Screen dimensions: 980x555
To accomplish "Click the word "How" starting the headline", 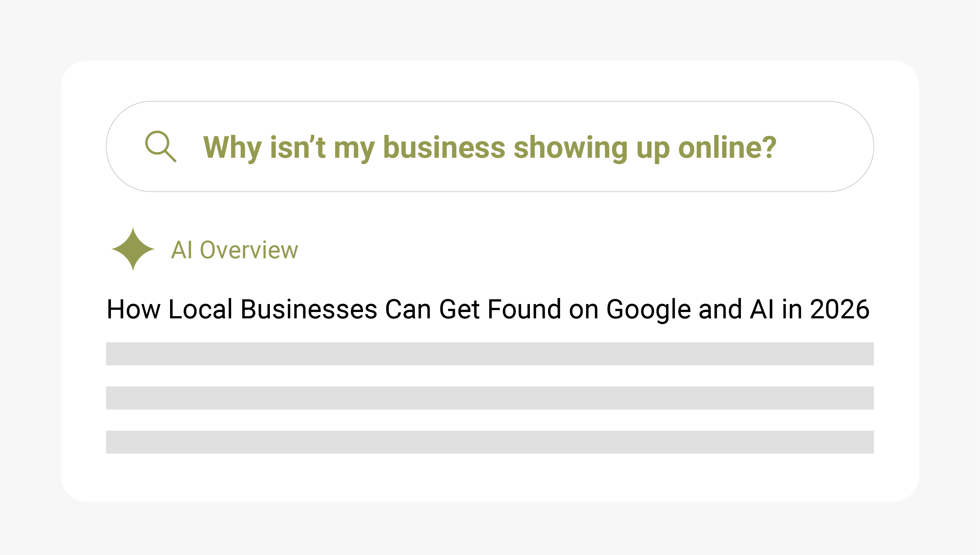I will point(133,309).
